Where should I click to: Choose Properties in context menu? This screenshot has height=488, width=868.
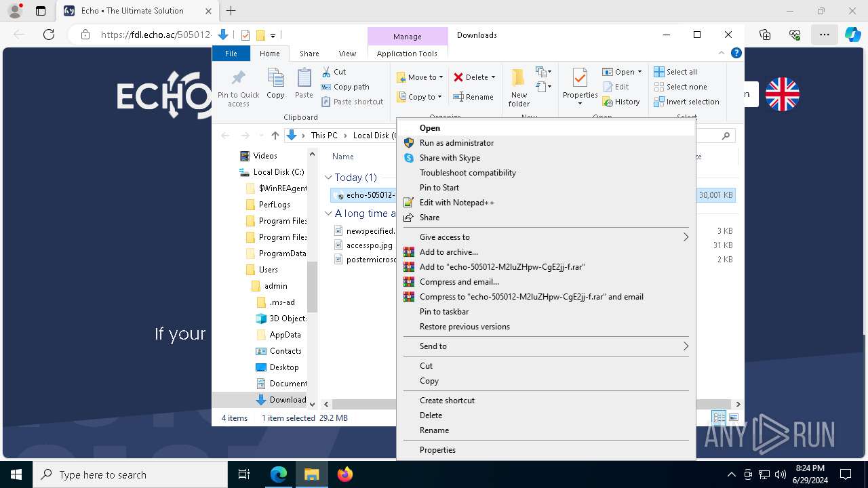click(546, 450)
